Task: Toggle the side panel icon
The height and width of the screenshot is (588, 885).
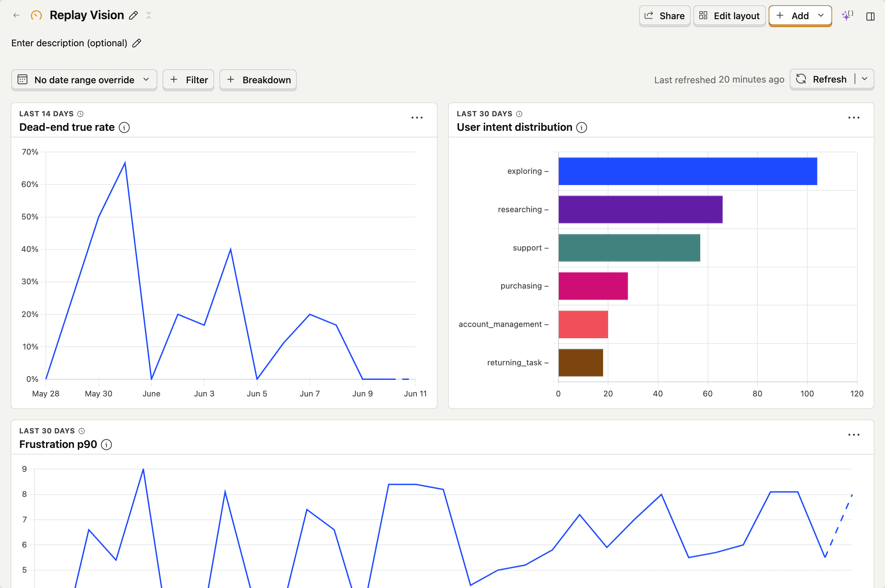Action: [870, 16]
